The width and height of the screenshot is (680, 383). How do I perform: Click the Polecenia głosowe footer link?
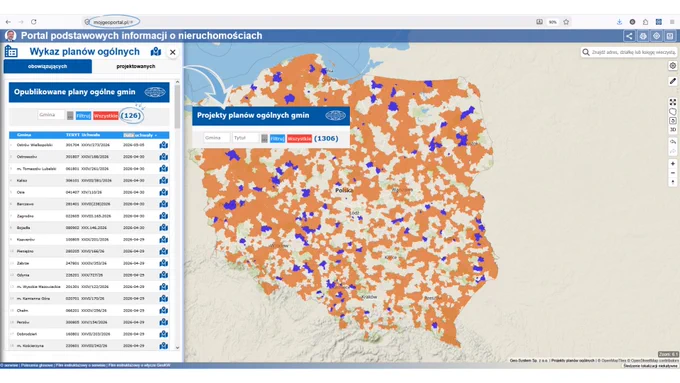pos(38,365)
